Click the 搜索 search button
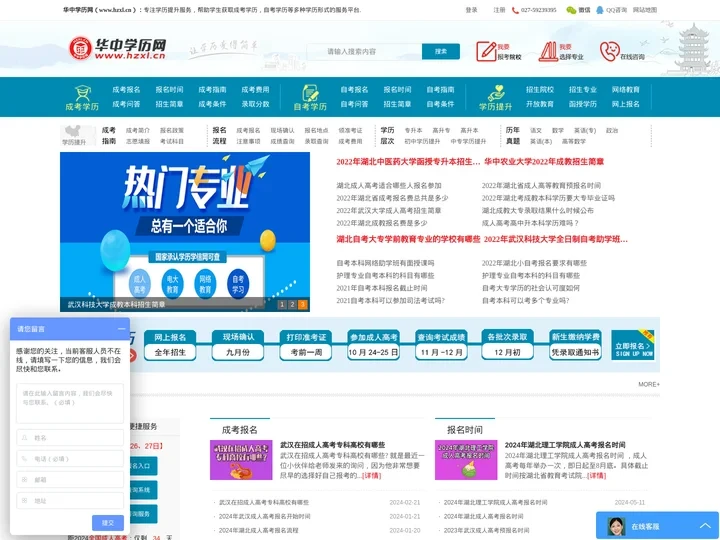Image resolution: width=720 pixels, height=540 pixels. pyautogui.click(x=441, y=51)
